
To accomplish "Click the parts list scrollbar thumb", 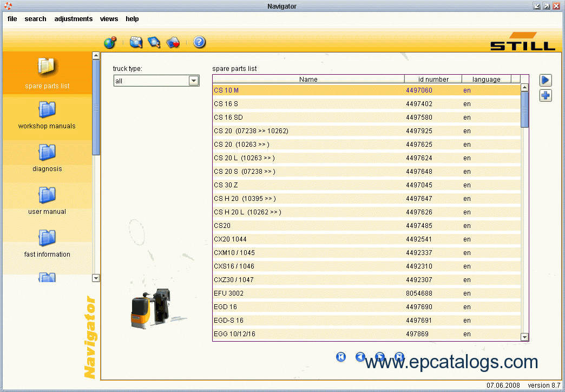I will [524, 109].
